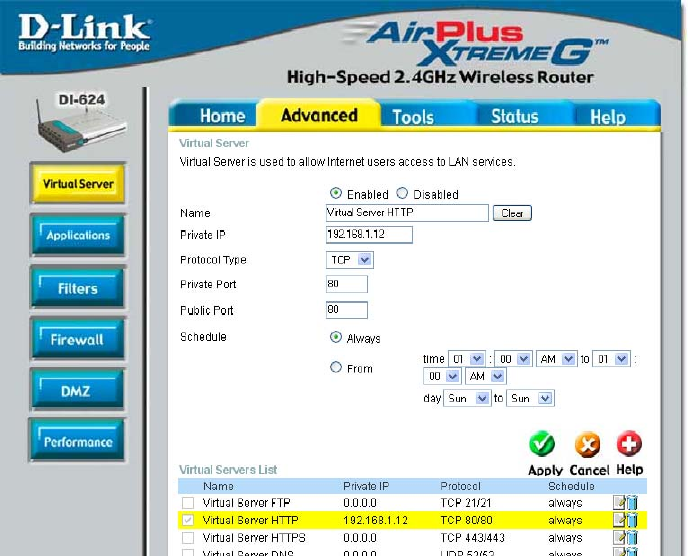
Task: Open the end AM/PM dropdown
Action: click(485, 376)
